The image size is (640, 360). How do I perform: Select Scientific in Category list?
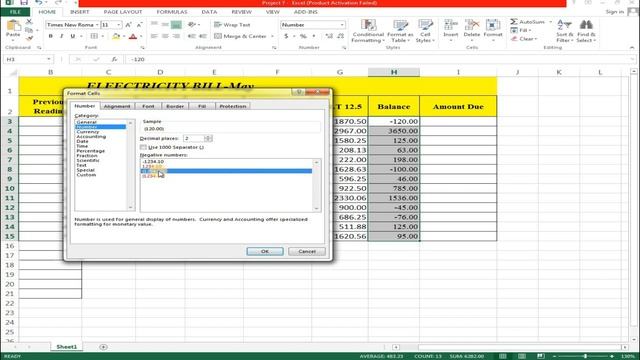(88, 160)
